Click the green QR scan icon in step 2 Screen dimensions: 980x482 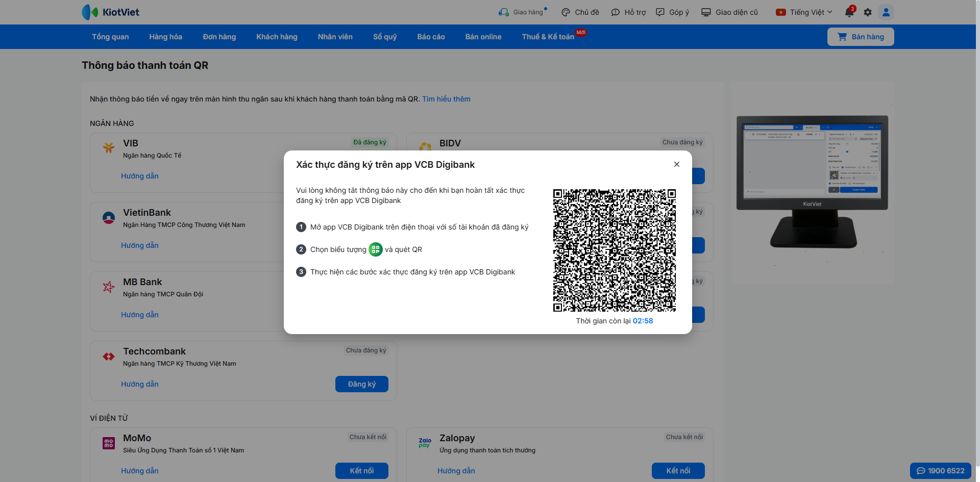tap(376, 249)
